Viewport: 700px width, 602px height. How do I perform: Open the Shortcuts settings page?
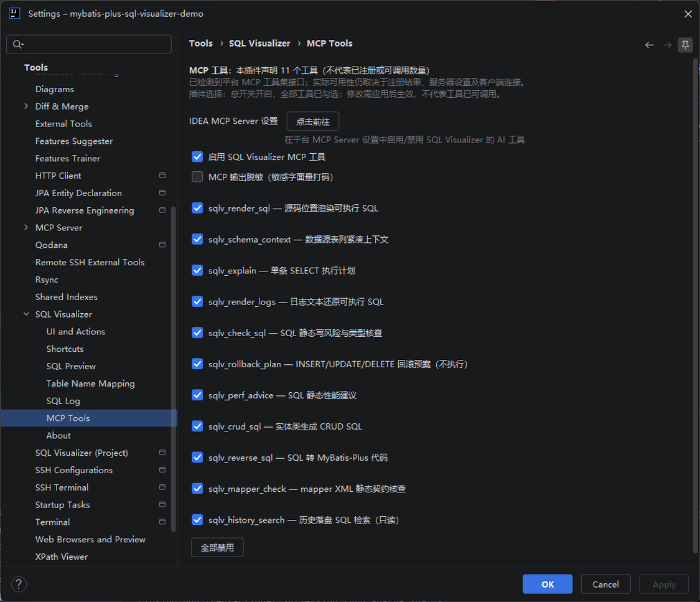tap(65, 349)
